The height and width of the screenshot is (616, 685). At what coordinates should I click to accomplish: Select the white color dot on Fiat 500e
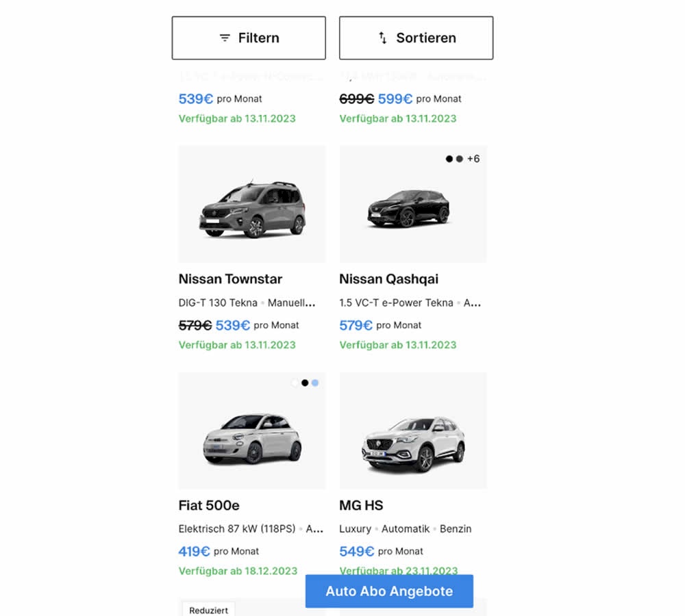[x=295, y=383]
